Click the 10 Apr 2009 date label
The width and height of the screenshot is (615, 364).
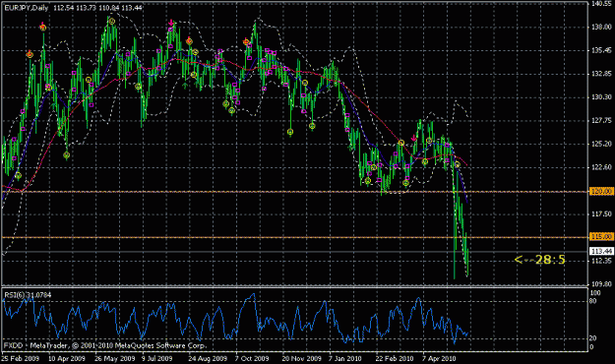tap(67, 358)
